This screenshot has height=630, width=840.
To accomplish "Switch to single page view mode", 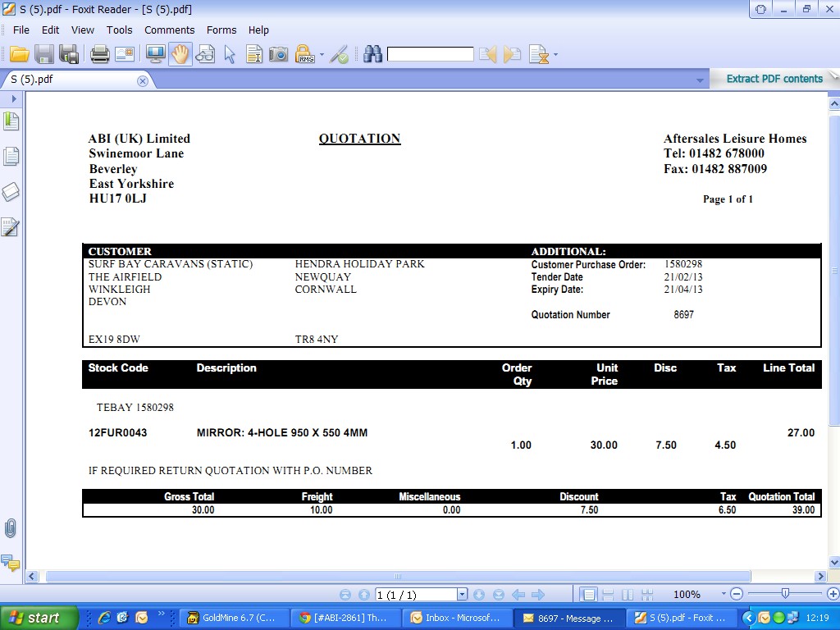I will [x=588, y=595].
